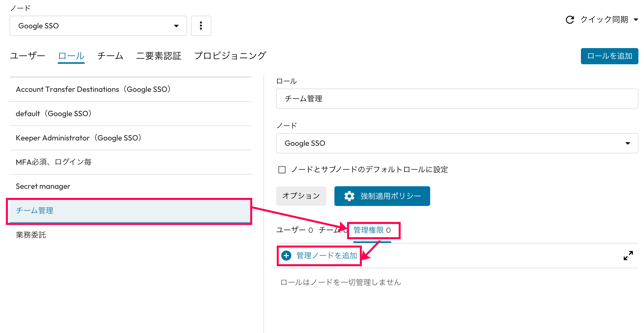This screenshot has width=644, height=333.
Task: Open the プロビジョニング tab
Action: click(230, 56)
